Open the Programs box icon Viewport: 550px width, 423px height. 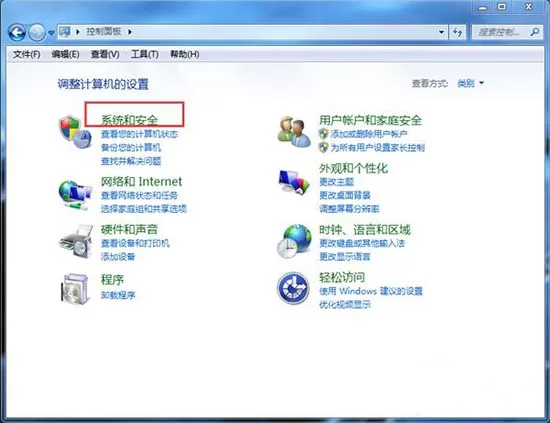click(x=74, y=289)
